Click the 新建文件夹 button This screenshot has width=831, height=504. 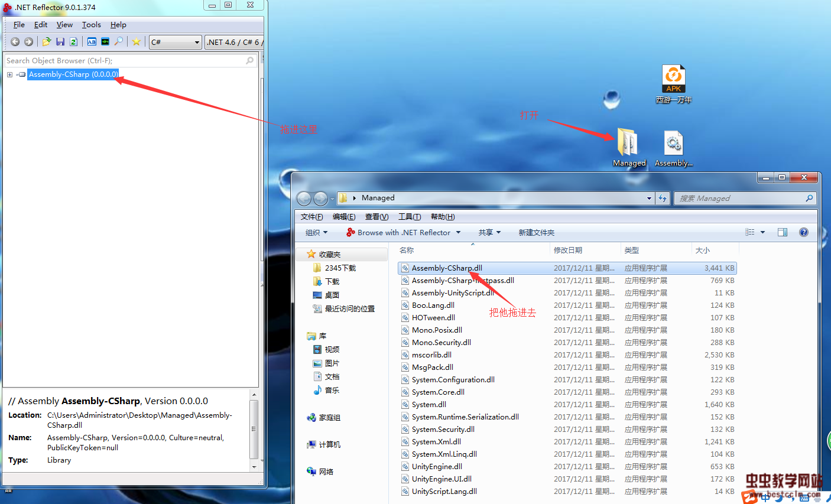[536, 232]
